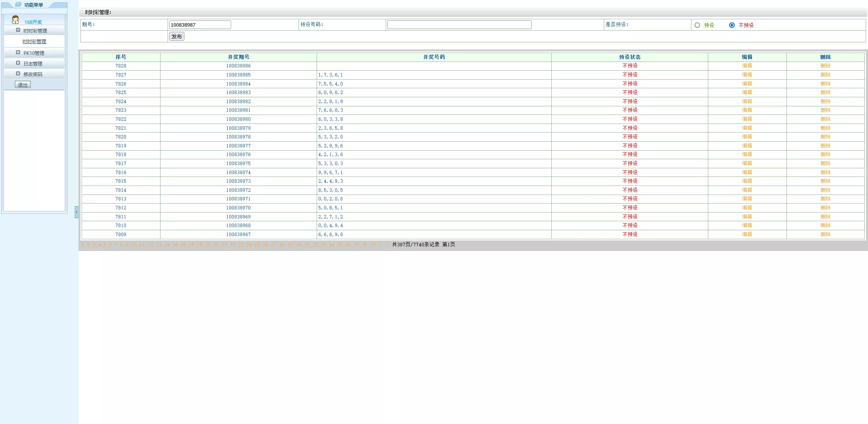
Task: Jump to last page with double arrow
Action: [x=387, y=245]
